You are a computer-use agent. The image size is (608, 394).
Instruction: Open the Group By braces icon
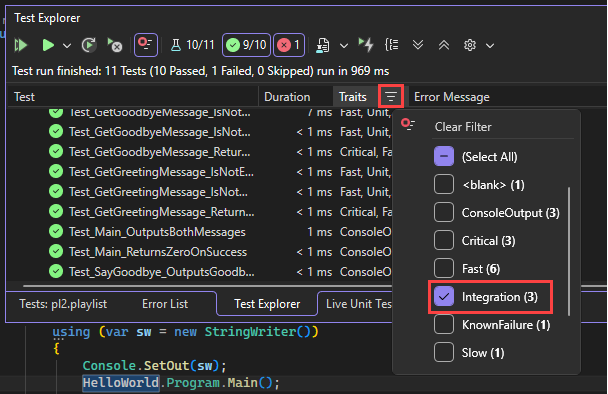(392, 45)
